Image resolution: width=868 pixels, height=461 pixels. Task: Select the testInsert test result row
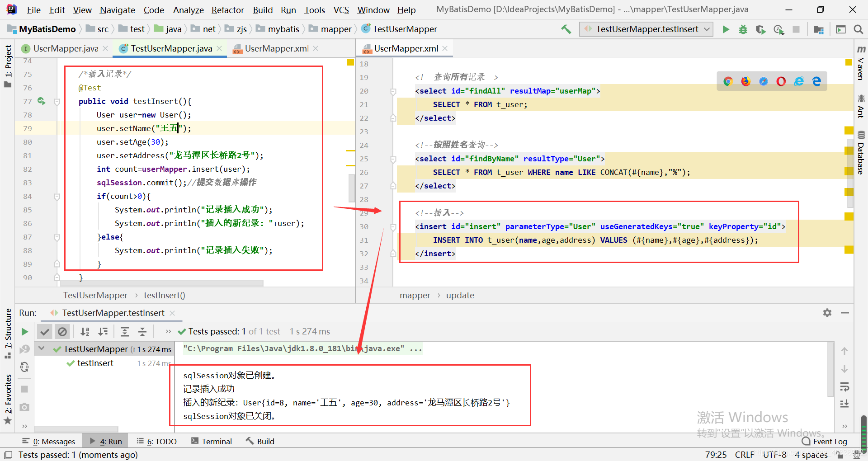click(103, 363)
